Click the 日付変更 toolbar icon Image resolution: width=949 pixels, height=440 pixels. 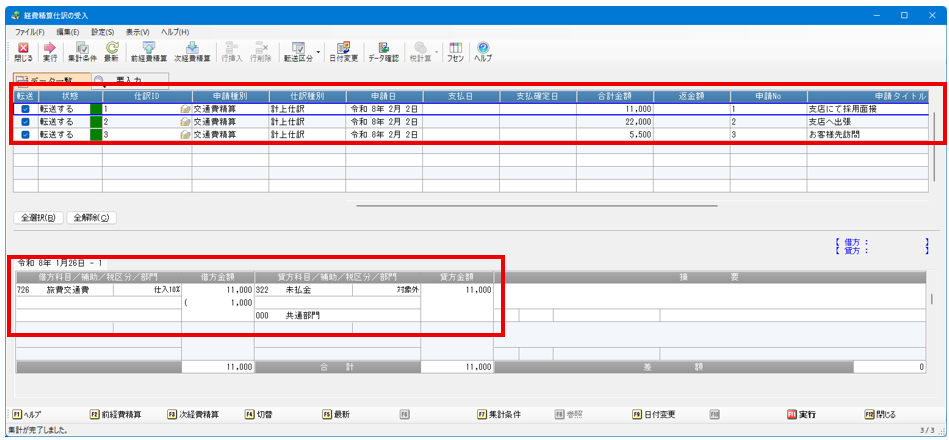point(343,52)
